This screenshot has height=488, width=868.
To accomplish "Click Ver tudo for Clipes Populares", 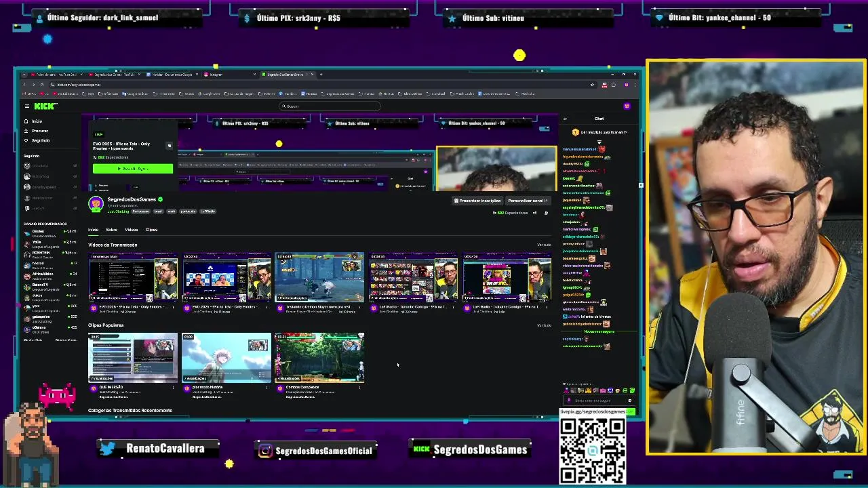I will tap(544, 325).
